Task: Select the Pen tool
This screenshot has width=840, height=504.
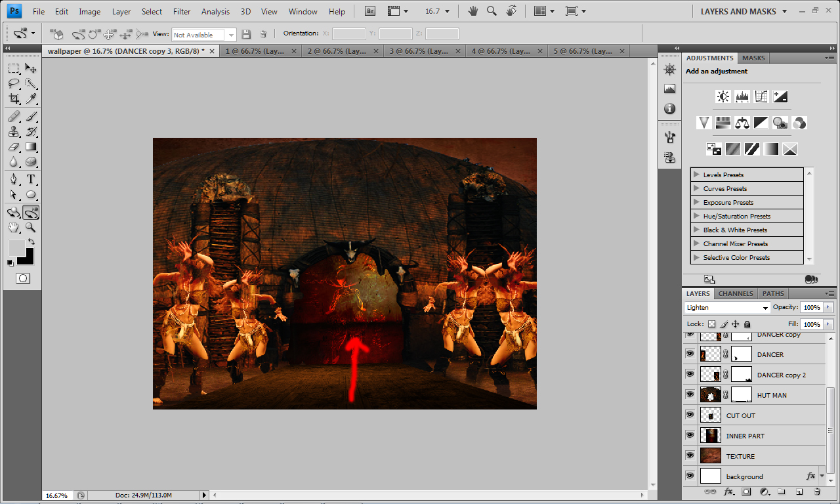Action: pyautogui.click(x=14, y=179)
